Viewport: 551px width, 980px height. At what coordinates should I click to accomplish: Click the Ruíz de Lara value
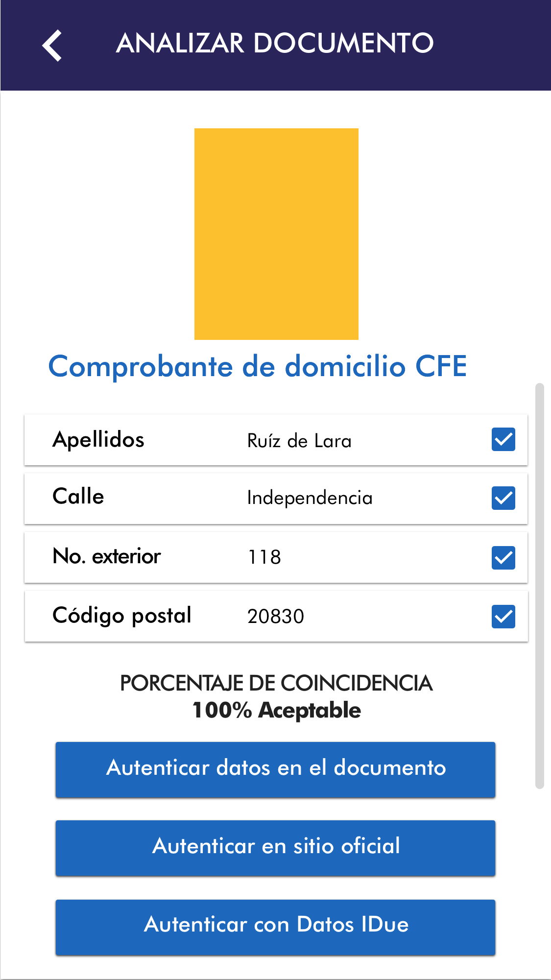(299, 441)
